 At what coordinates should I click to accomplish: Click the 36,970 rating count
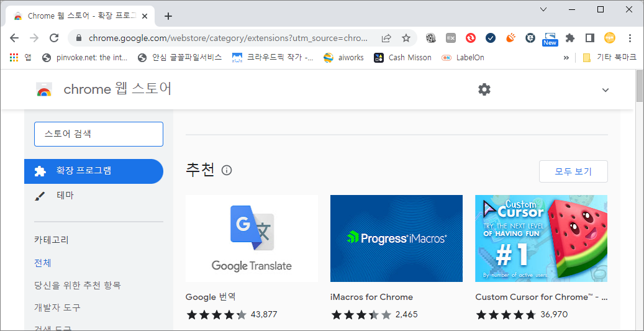(x=554, y=315)
